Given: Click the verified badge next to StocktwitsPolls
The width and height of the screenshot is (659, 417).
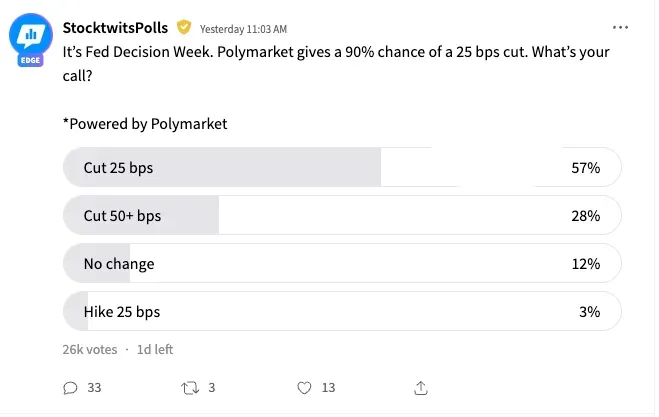Looking at the screenshot, I should 184,27.
